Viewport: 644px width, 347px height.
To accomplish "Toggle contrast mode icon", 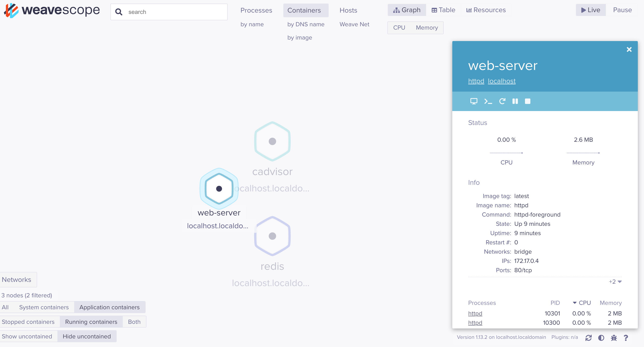I will (x=601, y=338).
